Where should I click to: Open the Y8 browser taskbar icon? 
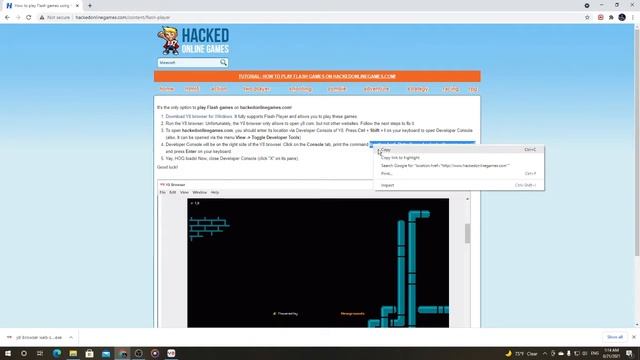pyautogui.click(x=171, y=353)
